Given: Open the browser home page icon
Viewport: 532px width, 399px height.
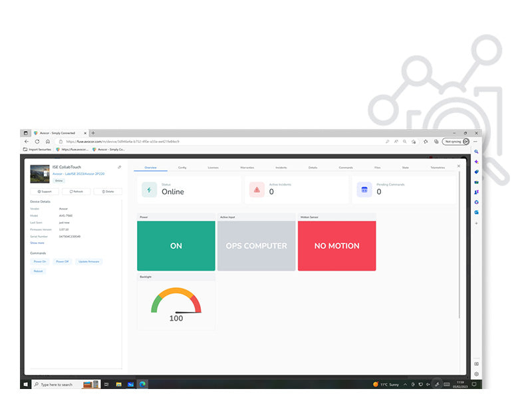Looking at the screenshot, I should click(x=48, y=142).
